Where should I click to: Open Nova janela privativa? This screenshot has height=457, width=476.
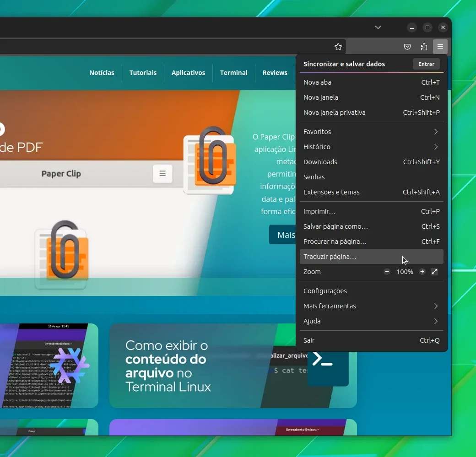371,113
